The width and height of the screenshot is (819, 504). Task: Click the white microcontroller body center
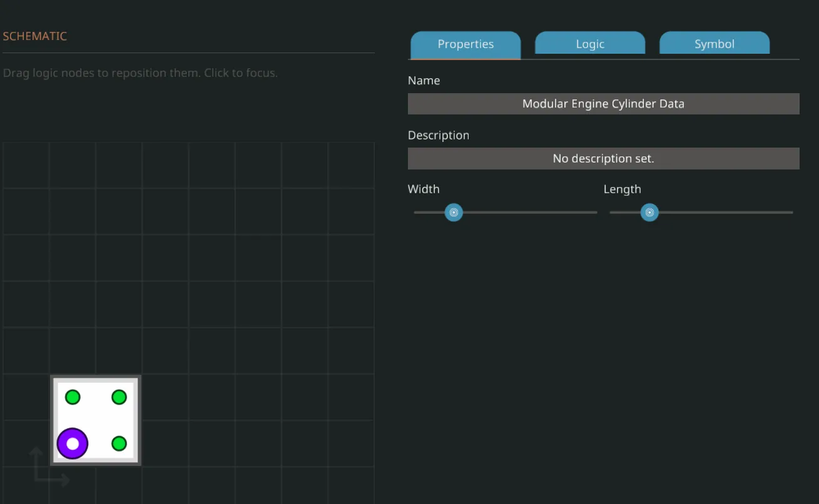(x=96, y=420)
